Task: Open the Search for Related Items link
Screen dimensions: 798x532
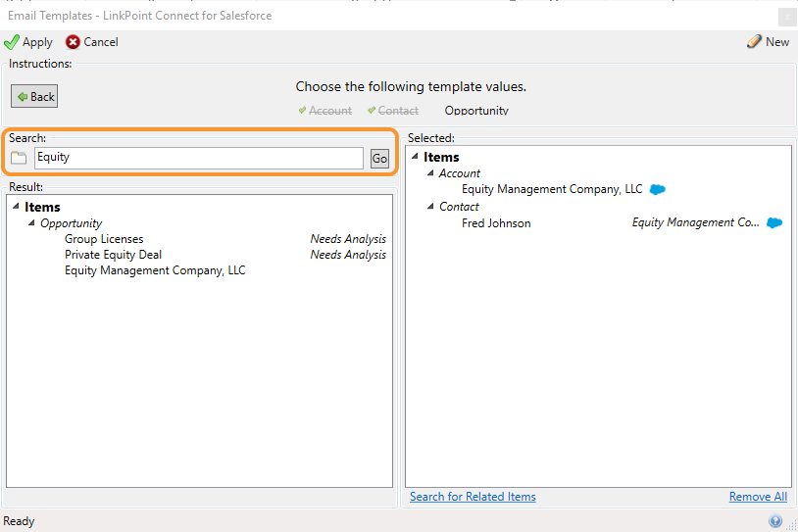Action: pos(473,497)
